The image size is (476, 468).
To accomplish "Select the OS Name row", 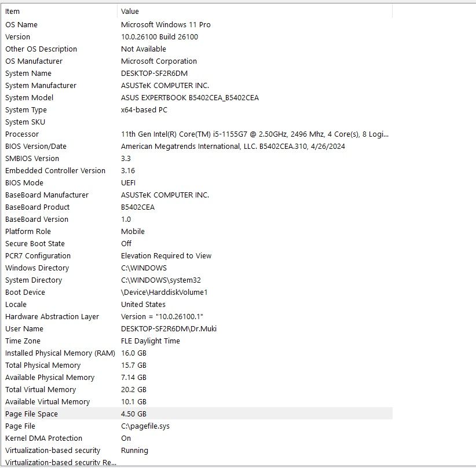I will click(x=198, y=24).
